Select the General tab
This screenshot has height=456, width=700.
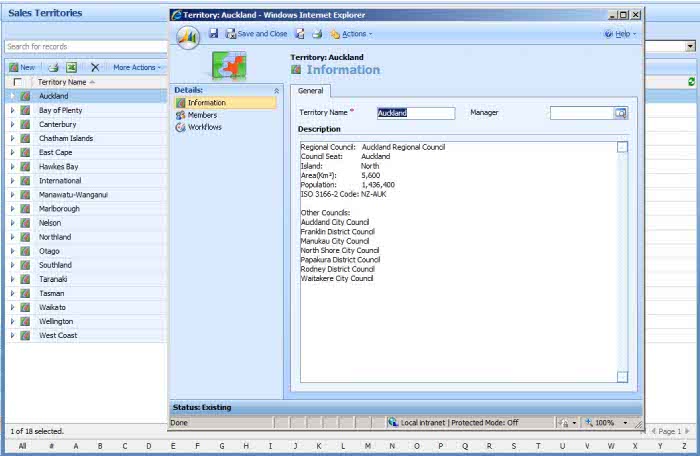click(x=310, y=91)
